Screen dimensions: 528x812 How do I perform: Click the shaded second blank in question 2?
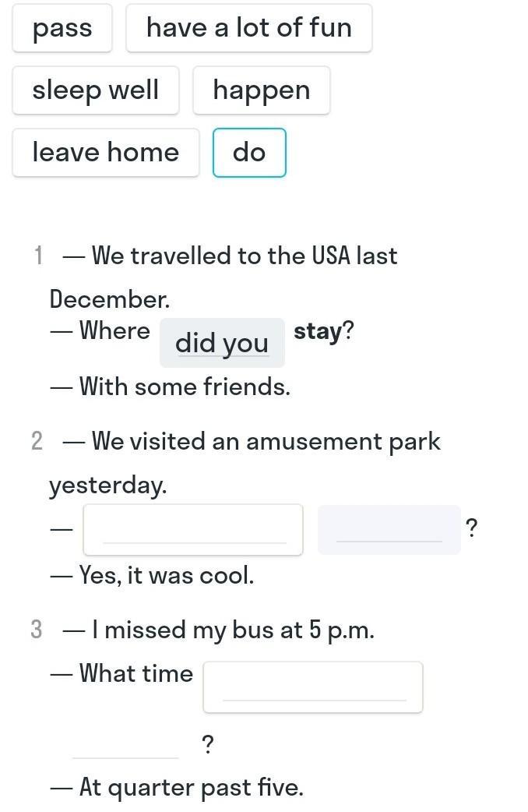click(389, 530)
